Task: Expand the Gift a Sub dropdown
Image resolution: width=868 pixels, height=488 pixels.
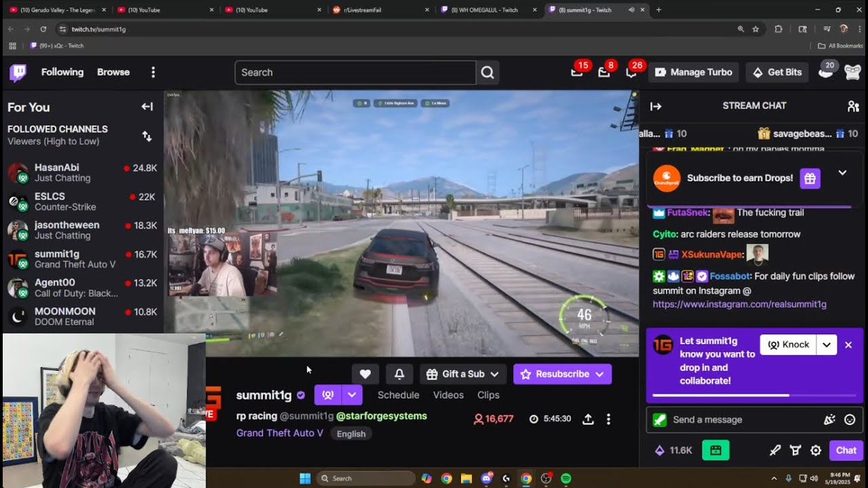Action: [x=494, y=374]
